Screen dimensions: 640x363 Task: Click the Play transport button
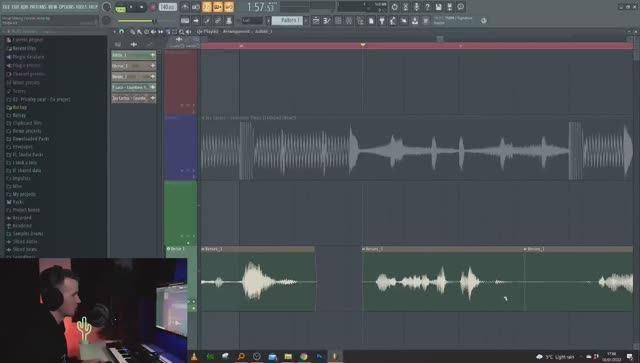131,7
